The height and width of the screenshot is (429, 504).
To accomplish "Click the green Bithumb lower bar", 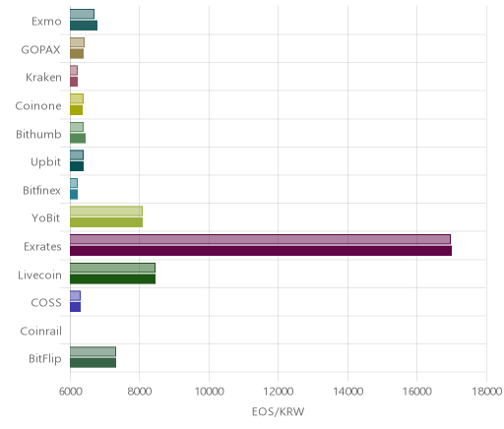I will coord(78,139).
